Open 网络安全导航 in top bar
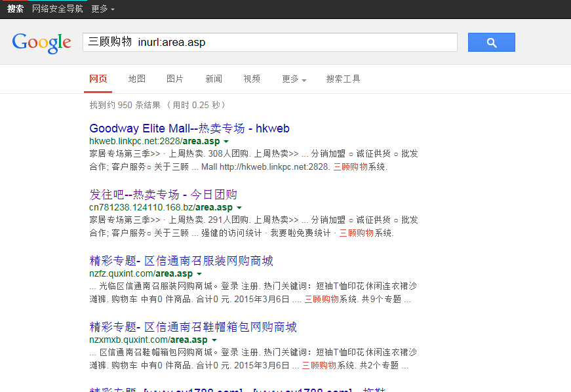Viewport: 571px width, 392px height. click(58, 9)
